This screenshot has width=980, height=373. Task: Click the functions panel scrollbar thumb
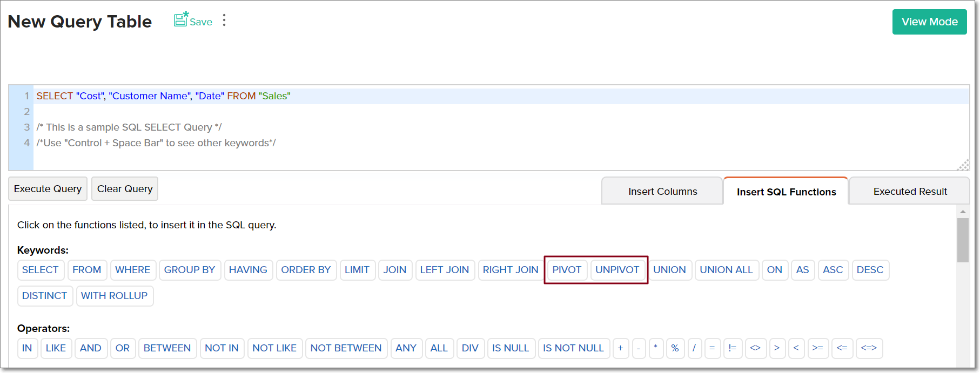tap(963, 240)
